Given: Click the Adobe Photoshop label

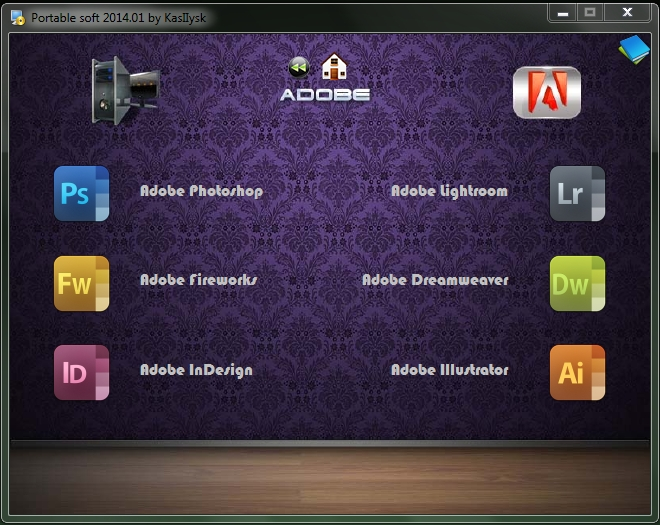Looking at the screenshot, I should [202, 191].
